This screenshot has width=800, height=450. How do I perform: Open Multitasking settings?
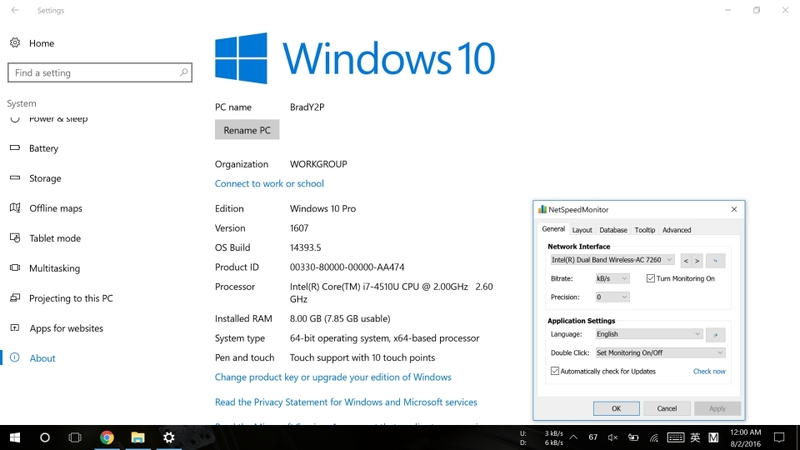(54, 268)
